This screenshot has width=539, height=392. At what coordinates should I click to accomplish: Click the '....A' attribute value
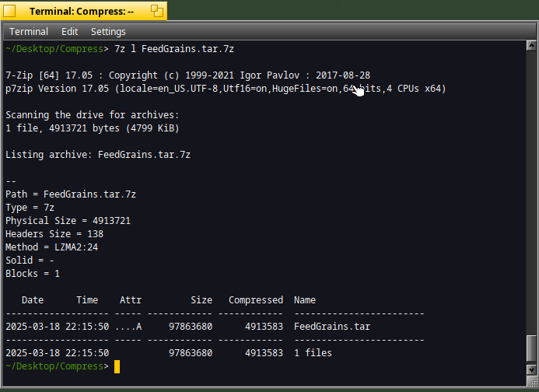(x=128, y=327)
